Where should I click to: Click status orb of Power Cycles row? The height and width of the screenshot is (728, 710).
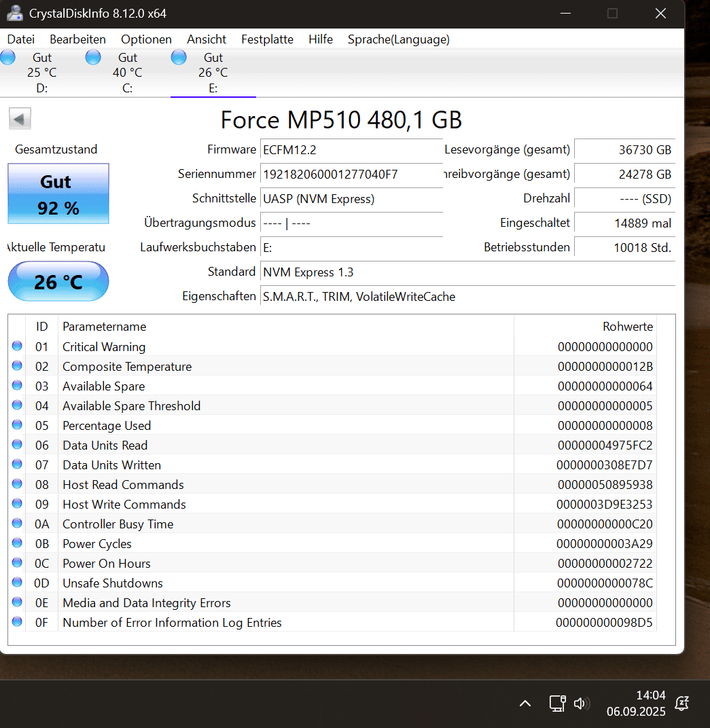(17, 543)
